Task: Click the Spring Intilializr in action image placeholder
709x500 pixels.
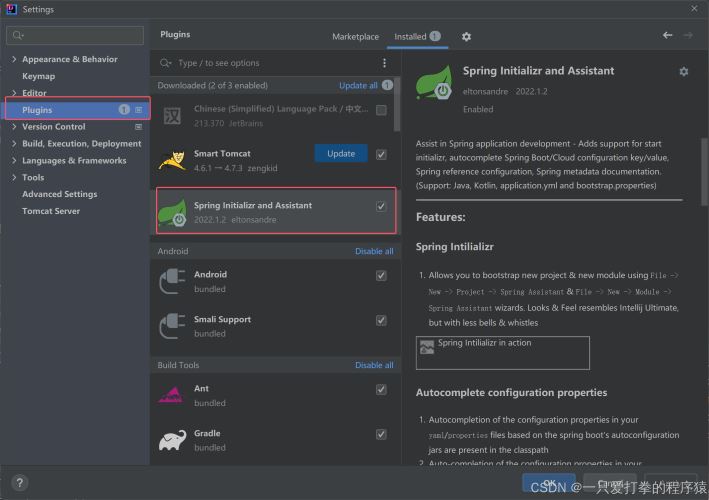Action: (x=502, y=353)
